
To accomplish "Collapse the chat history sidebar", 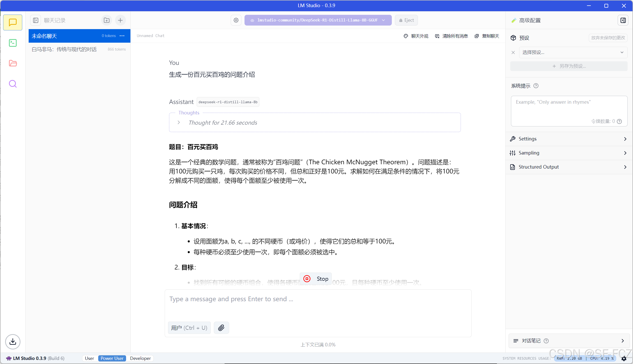I will (36, 20).
